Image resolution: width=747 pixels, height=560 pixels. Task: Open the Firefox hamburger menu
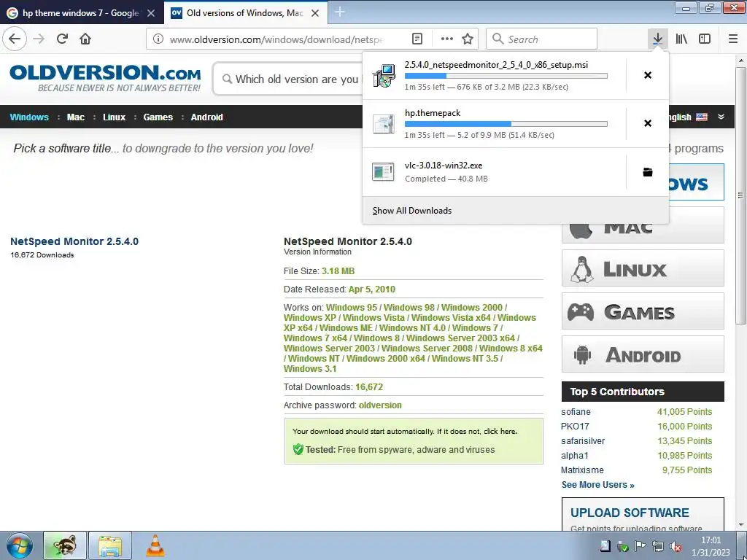coord(733,39)
